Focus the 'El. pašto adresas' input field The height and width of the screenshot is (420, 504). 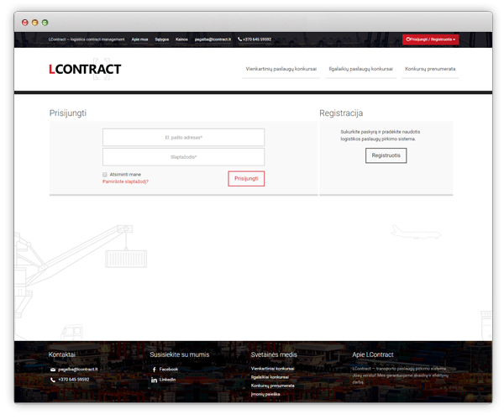pyautogui.click(x=183, y=138)
